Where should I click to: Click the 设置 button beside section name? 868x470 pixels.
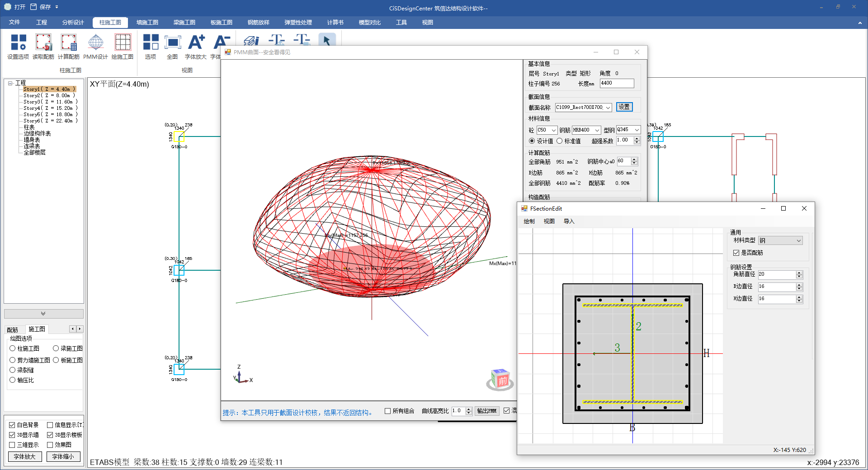624,107
